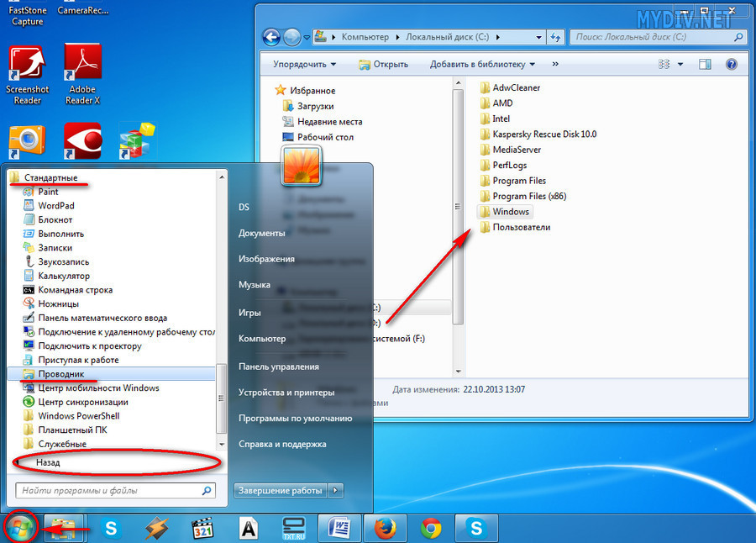Click Компьютер in the address breadcrumb
Screen dimensions: 756x543
365,37
